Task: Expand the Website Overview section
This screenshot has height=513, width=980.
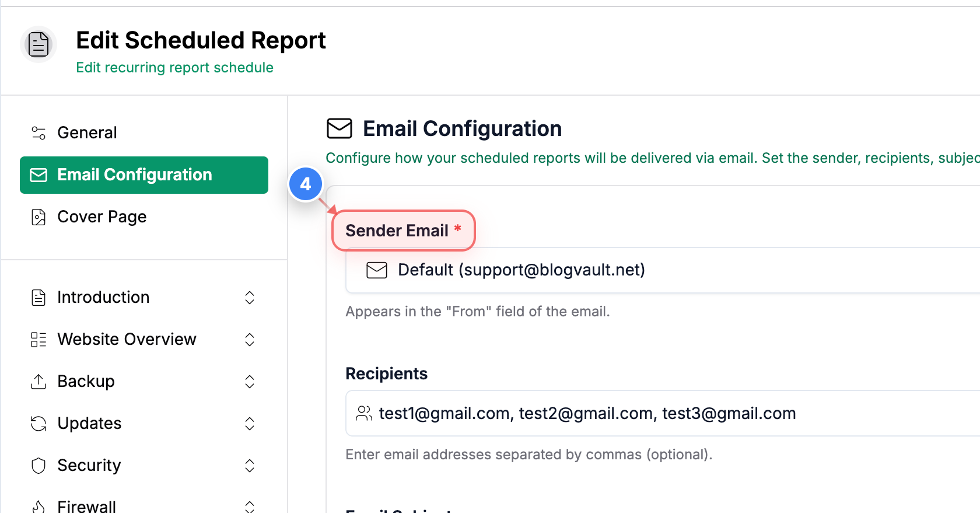Action: [x=250, y=339]
